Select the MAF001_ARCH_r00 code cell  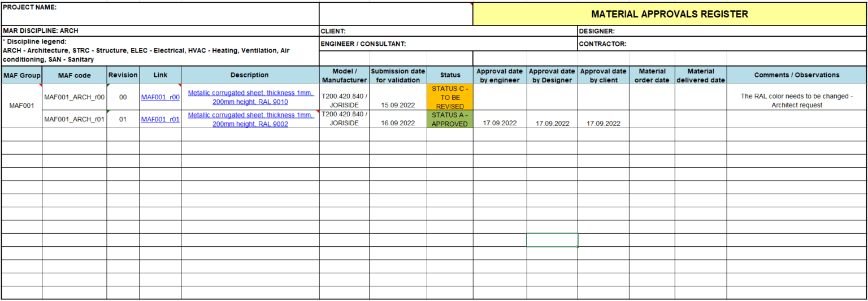74,97
